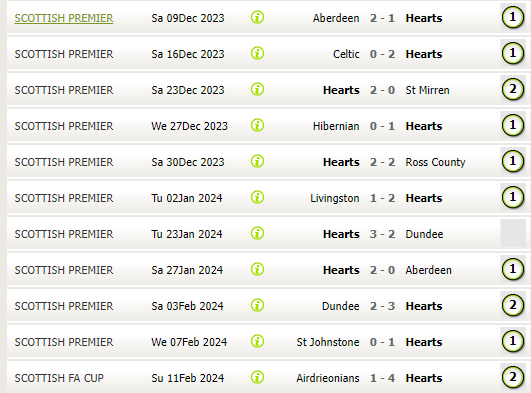The width and height of the screenshot is (531, 393).
Task: Click SCOTTISH FA CUP competition label
Action: (59, 378)
